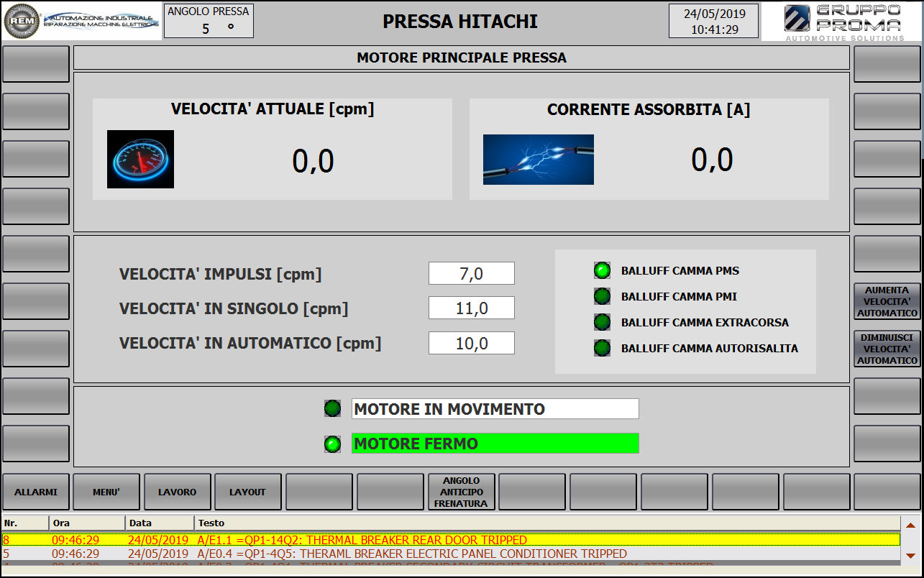Open the LAVORO page

178,492
